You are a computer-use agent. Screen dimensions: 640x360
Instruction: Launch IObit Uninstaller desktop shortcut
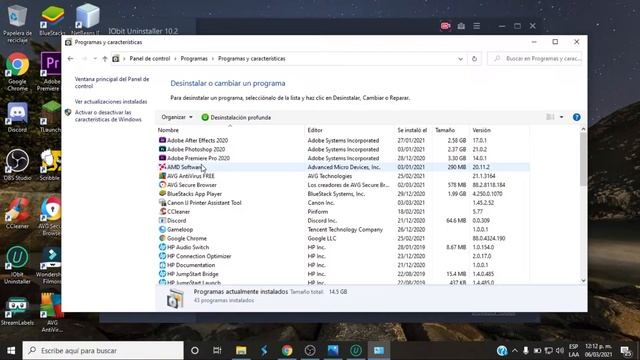tap(17, 264)
